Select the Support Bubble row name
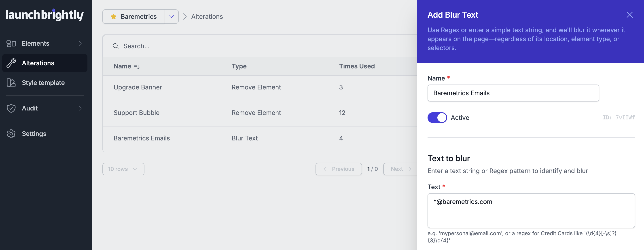644x250 pixels. coord(136,113)
